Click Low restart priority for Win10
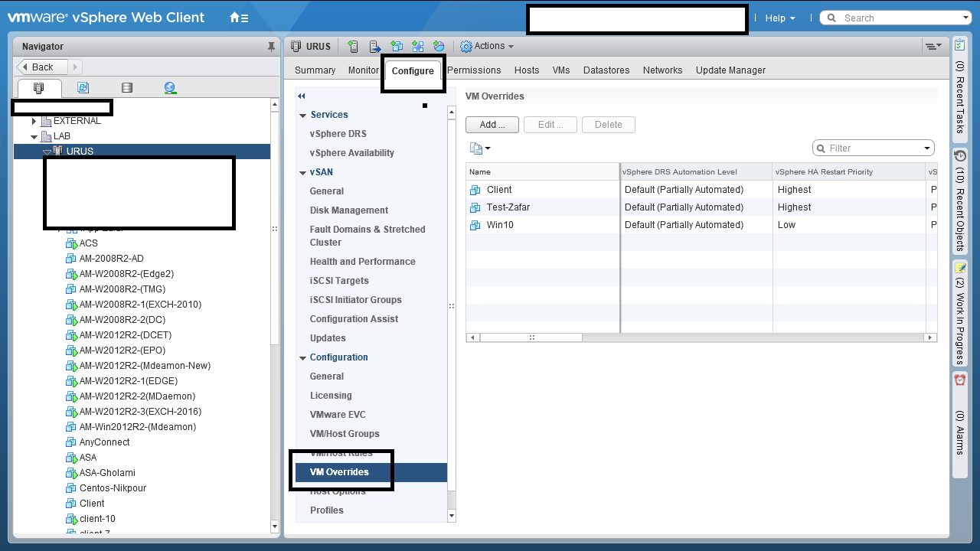The image size is (980, 551). 786,225
